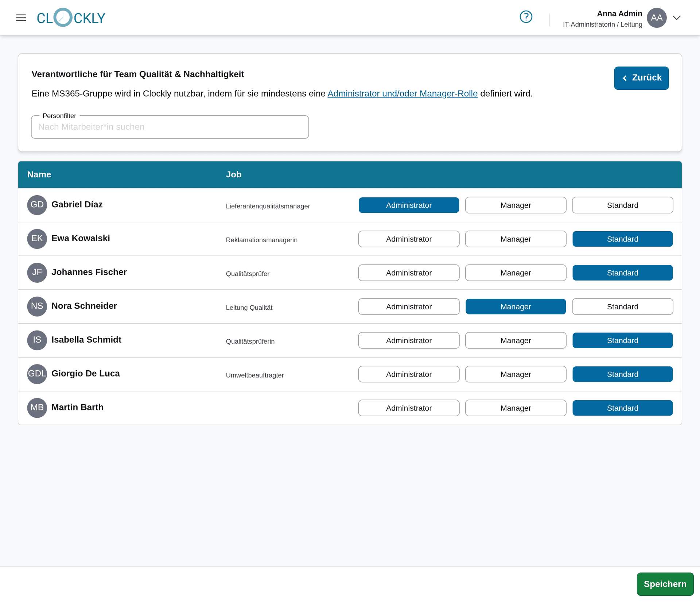Set Nora Schneider's role to Standard
Viewport: 700px width, 602px height.
(622, 306)
